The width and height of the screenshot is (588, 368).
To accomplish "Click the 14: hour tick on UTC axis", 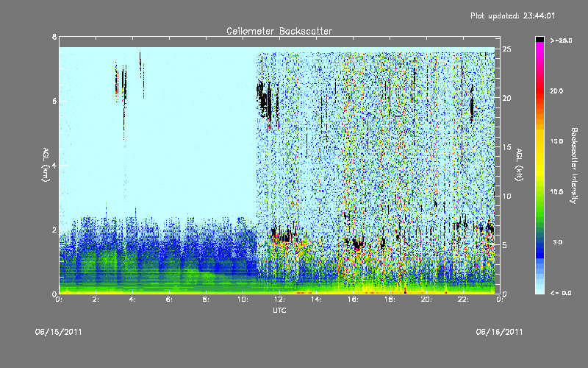I will (316, 300).
